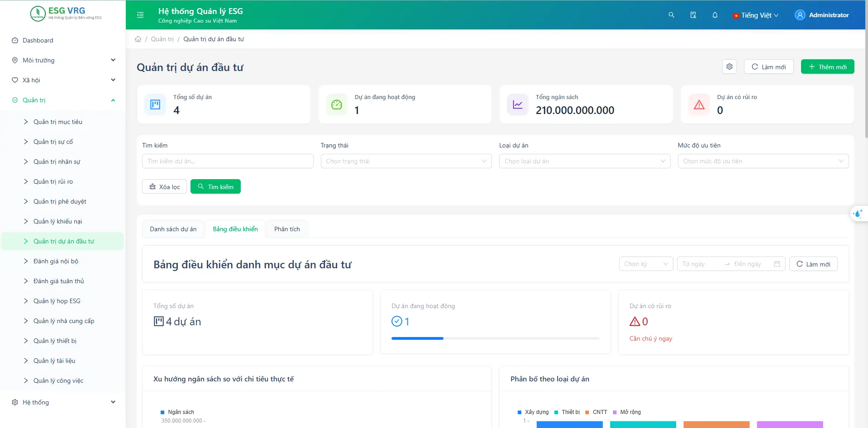The height and width of the screenshot is (428, 868).
Task: Click the Quản trị shield icon
Action: point(15,100)
